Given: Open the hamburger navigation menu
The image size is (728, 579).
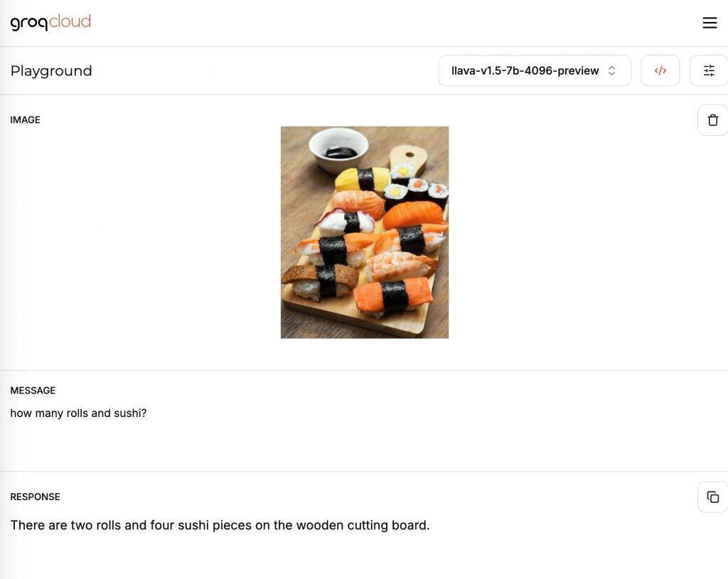Looking at the screenshot, I should click(710, 22).
